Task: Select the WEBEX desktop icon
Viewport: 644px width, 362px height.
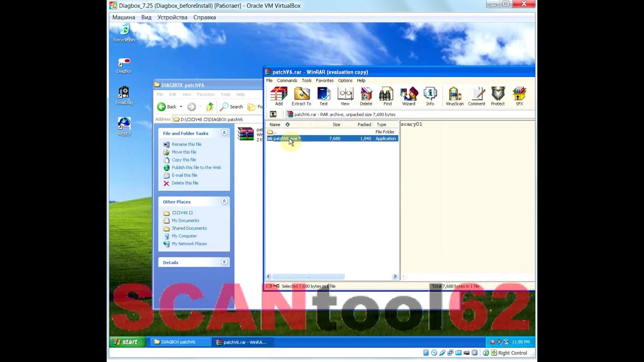Action: click(x=124, y=127)
